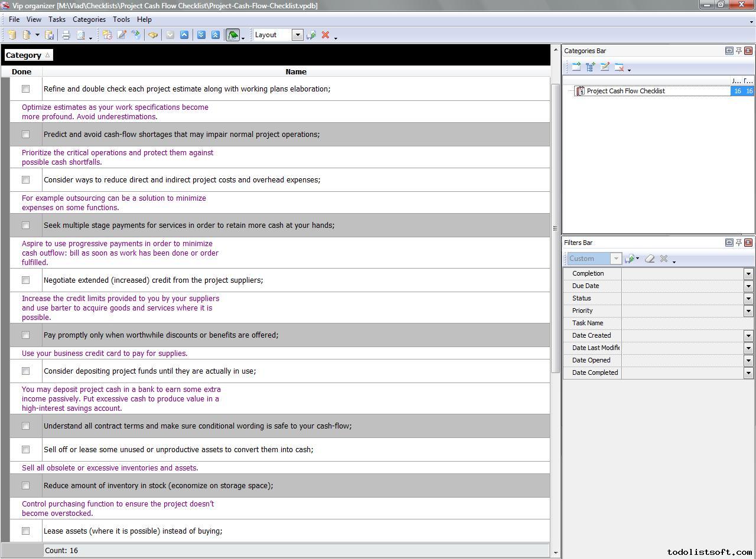Click the red X delete layout icon
The image size is (756, 559).
325,35
